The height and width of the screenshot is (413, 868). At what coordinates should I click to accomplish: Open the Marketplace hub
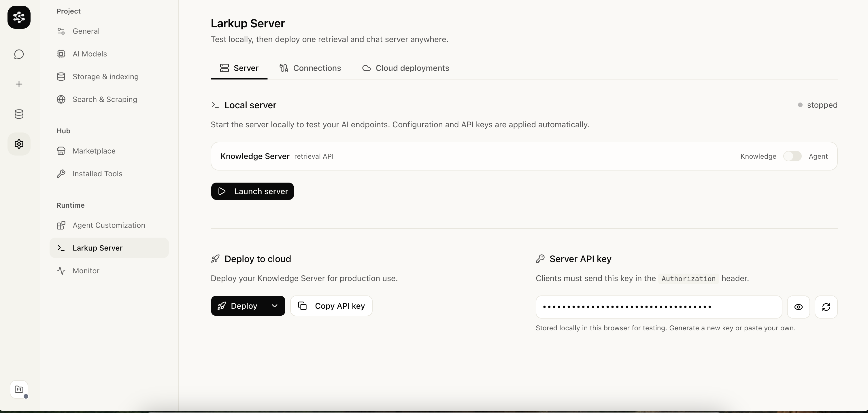[109, 151]
